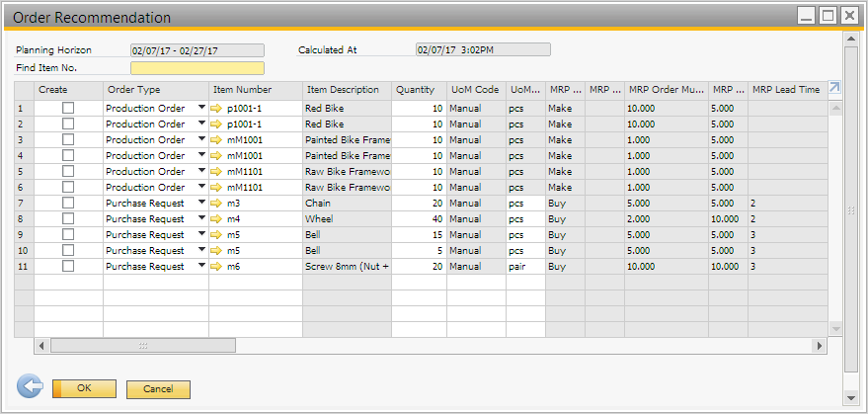
Task: Click the link arrow for item m3
Action: click(217, 204)
